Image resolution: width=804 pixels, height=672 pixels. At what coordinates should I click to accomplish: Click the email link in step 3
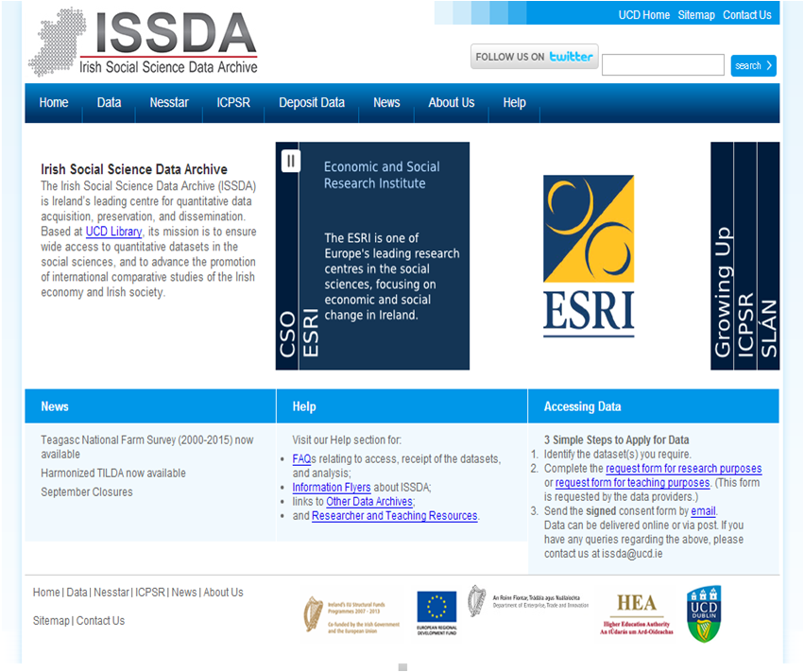click(703, 511)
